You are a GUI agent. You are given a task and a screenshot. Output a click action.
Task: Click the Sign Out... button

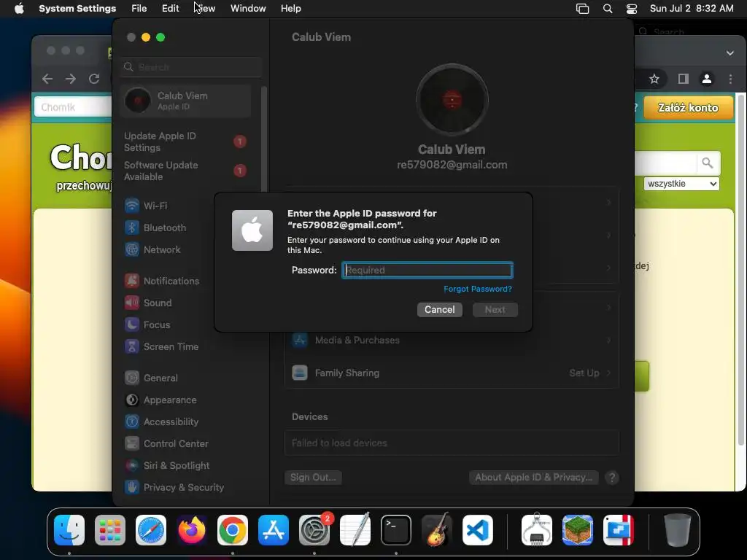coord(313,477)
